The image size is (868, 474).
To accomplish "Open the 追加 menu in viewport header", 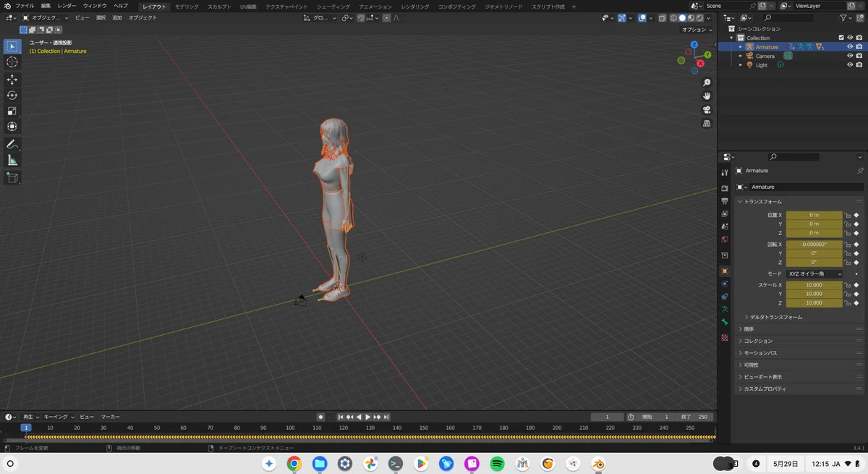I will (117, 17).
